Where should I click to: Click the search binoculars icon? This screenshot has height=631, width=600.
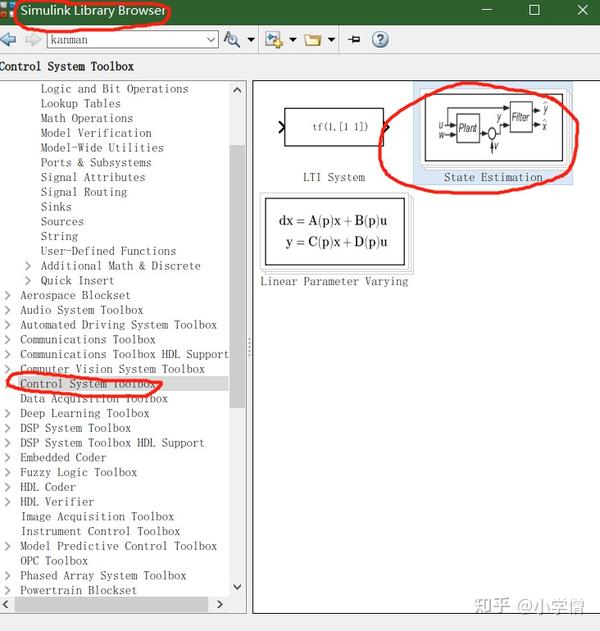click(x=232, y=39)
